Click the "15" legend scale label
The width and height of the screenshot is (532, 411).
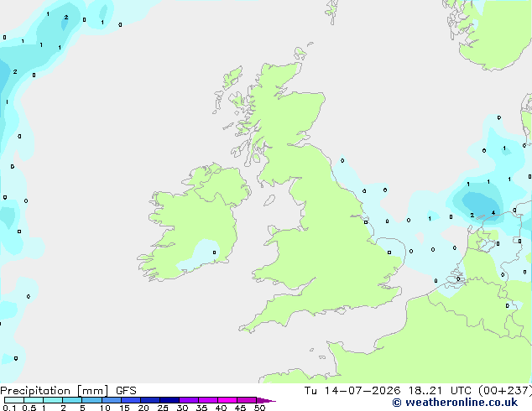click(x=124, y=408)
